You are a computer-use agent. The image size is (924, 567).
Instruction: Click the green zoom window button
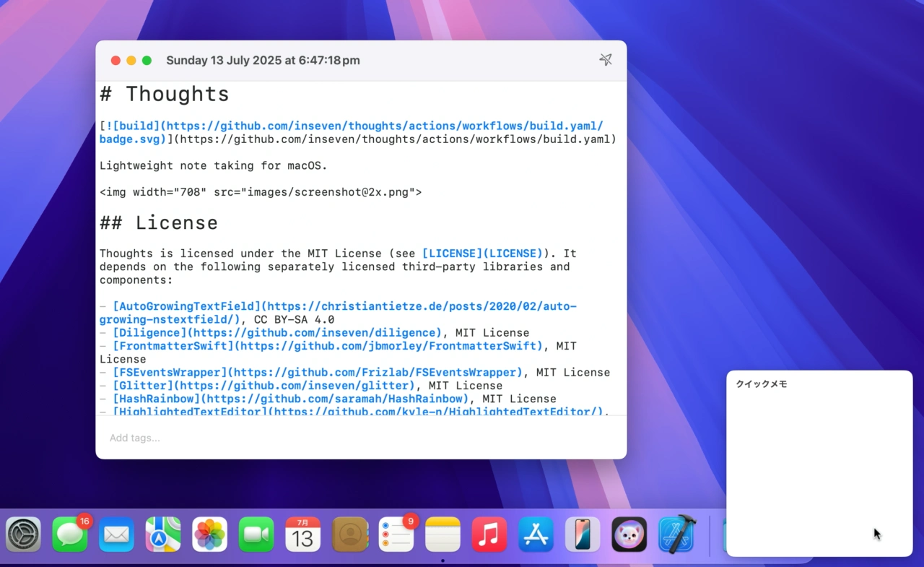coord(147,61)
